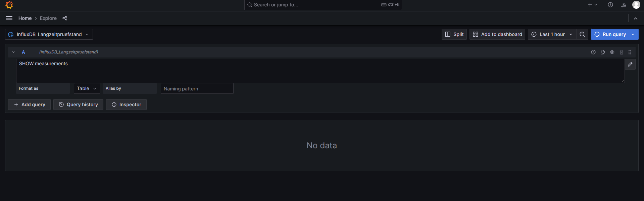Open the share Explore shortcut icon
The width and height of the screenshot is (644, 201).
[x=65, y=18]
